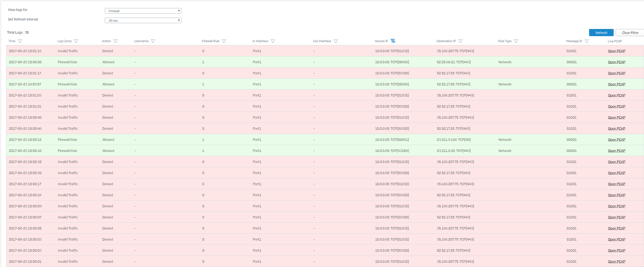The image size is (644, 267).
Task: Open PCAP for the 15:00:09 log entry
Action: click(617, 206)
